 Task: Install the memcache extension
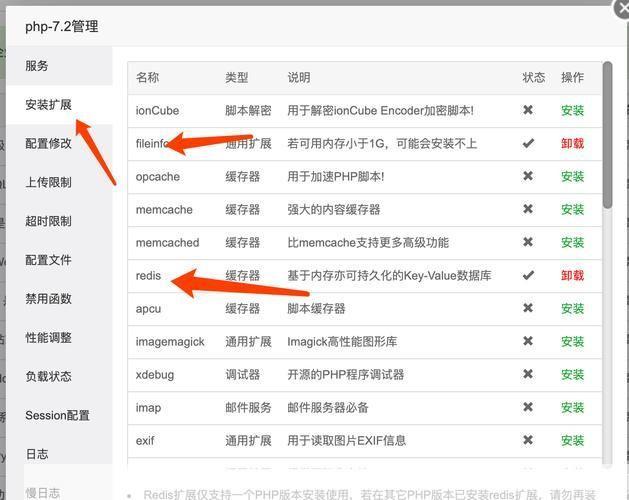[572, 209]
